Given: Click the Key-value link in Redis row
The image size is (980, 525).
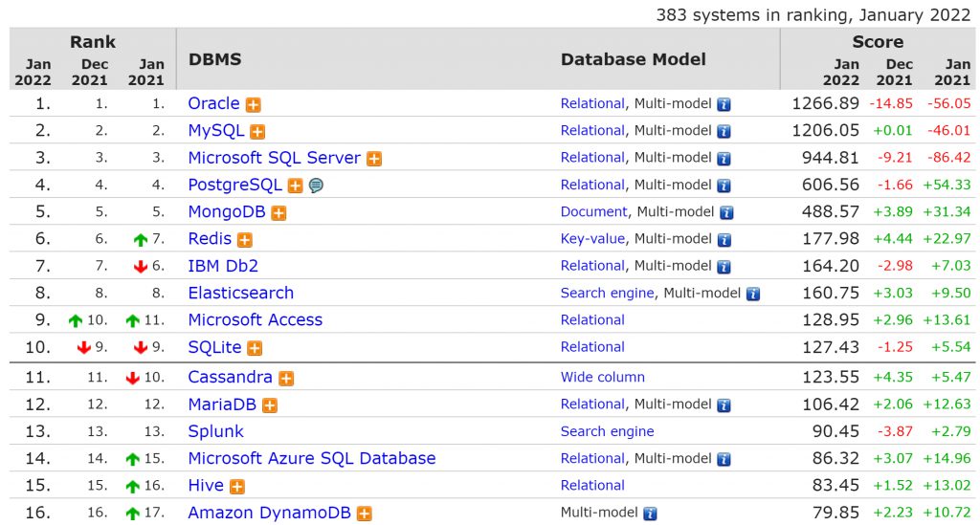Looking at the screenshot, I should [592, 238].
